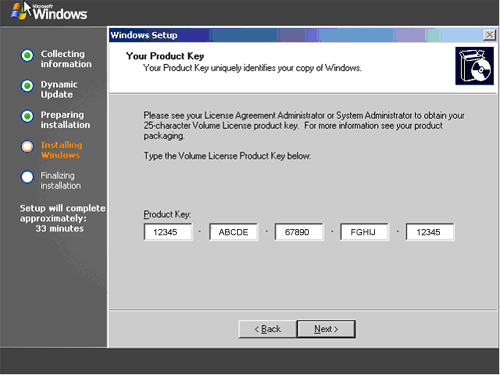The image size is (500, 375).
Task: Click 'Your Product Key uniquely identifies' subtitle
Action: [252, 68]
